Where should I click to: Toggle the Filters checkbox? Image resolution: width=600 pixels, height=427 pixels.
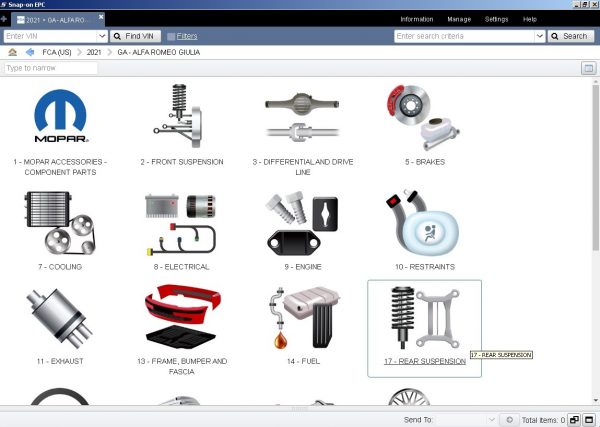(171, 36)
